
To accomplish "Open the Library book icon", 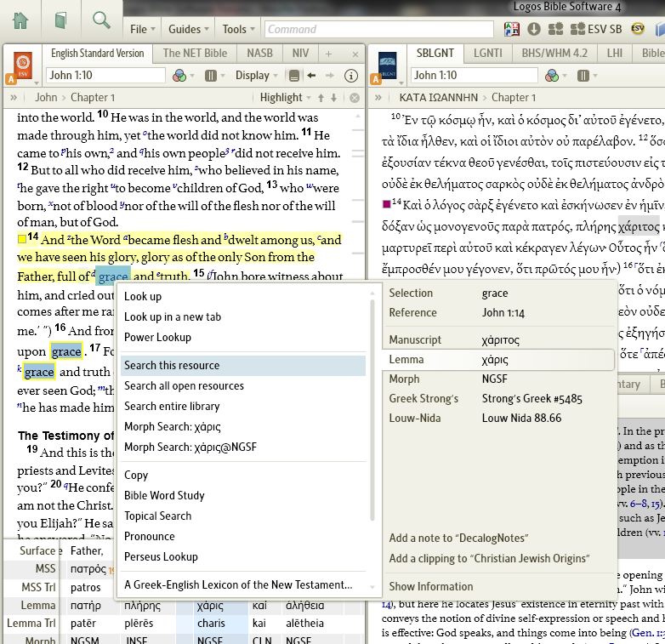I will pos(61,20).
